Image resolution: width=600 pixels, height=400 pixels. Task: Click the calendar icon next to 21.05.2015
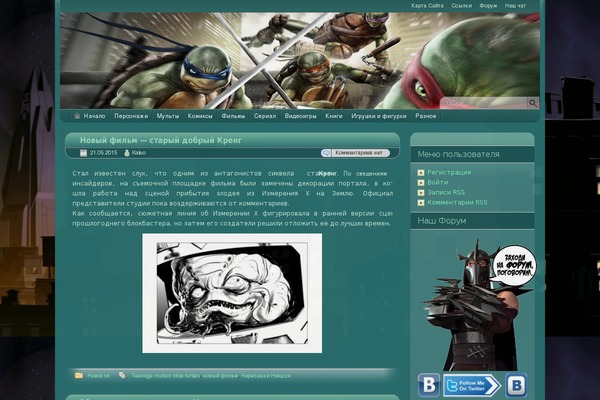click(83, 153)
